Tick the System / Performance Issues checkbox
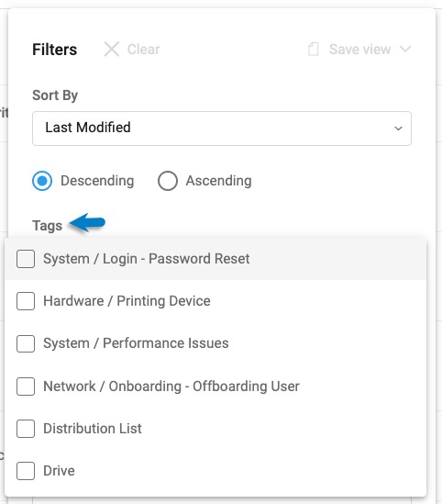 (26, 343)
